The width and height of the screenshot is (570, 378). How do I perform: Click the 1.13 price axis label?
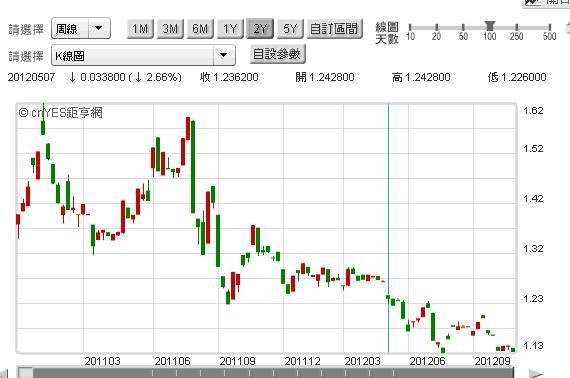pos(533,345)
